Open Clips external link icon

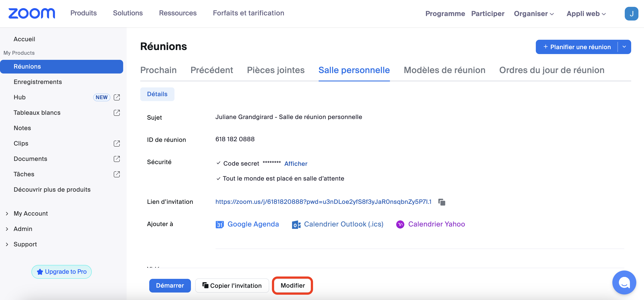coord(117,143)
